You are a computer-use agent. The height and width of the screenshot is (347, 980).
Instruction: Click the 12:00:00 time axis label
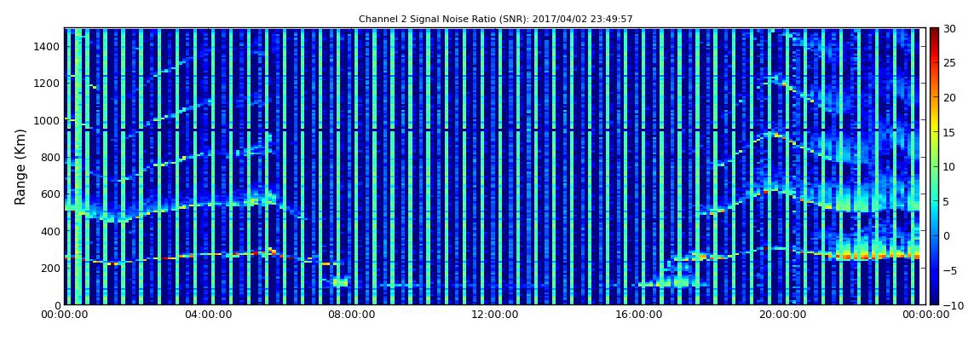[495, 315]
